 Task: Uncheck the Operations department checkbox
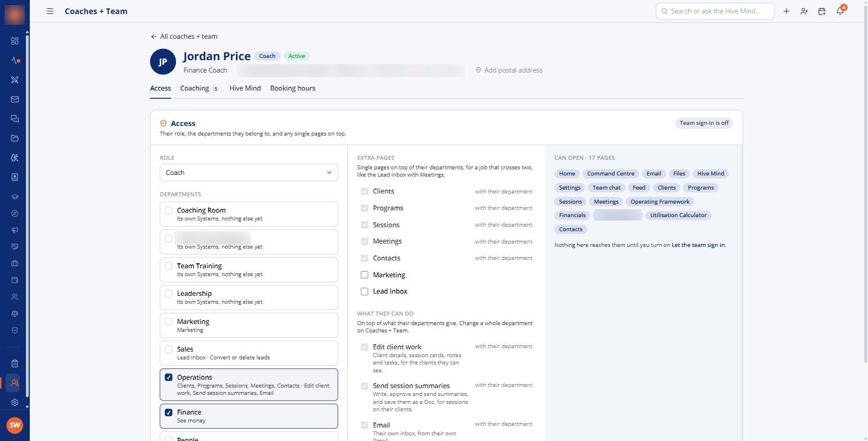click(169, 377)
